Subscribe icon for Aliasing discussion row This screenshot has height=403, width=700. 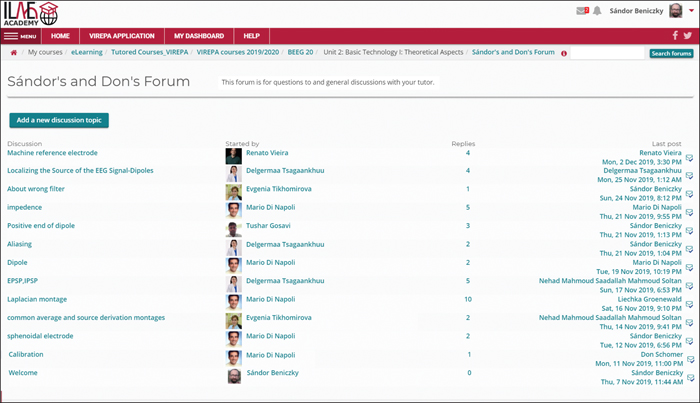pos(689,249)
